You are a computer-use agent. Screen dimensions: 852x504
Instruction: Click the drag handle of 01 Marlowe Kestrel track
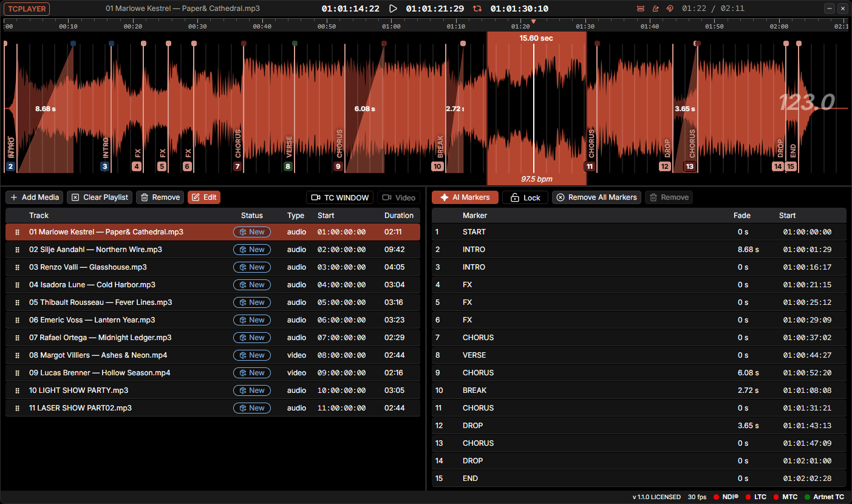[x=17, y=232]
